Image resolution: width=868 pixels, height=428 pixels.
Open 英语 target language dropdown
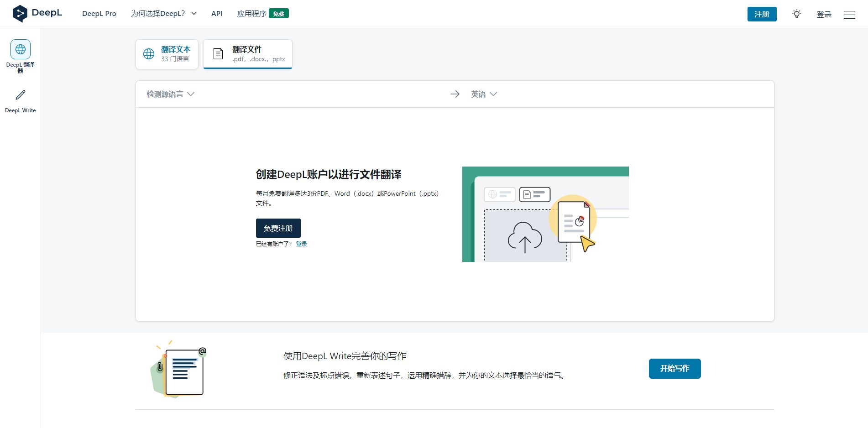(484, 94)
